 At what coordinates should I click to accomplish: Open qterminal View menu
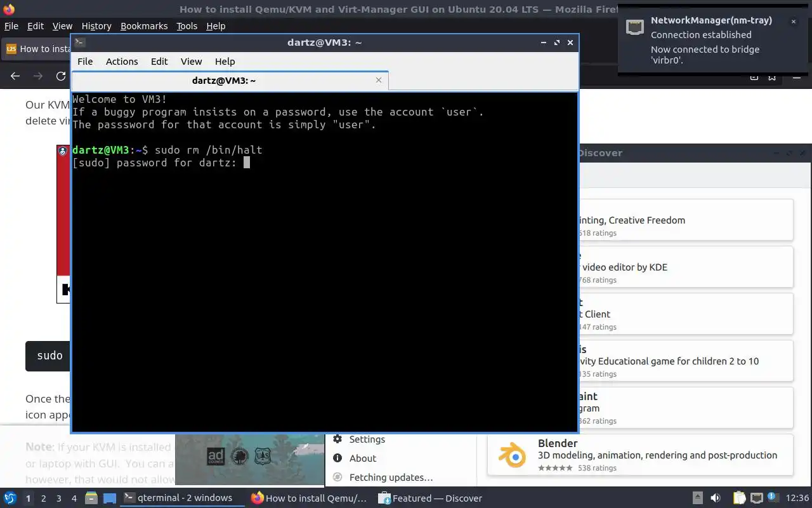[191, 61]
